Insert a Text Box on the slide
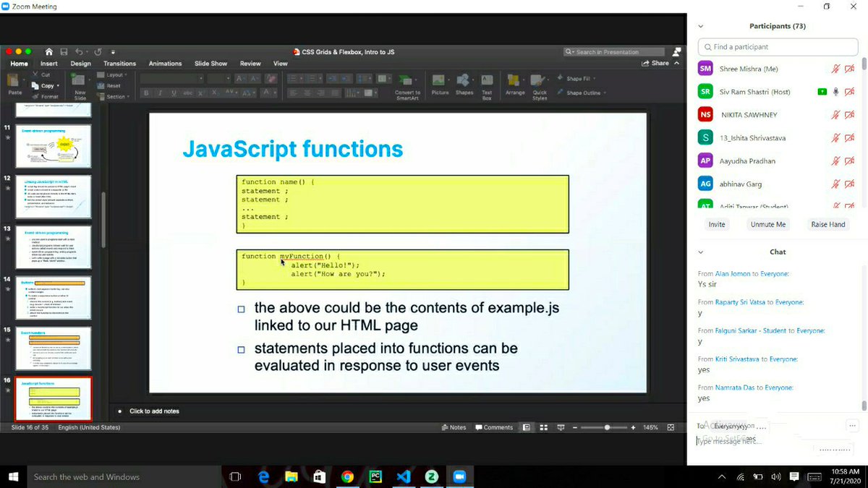The image size is (868, 488). click(486, 83)
